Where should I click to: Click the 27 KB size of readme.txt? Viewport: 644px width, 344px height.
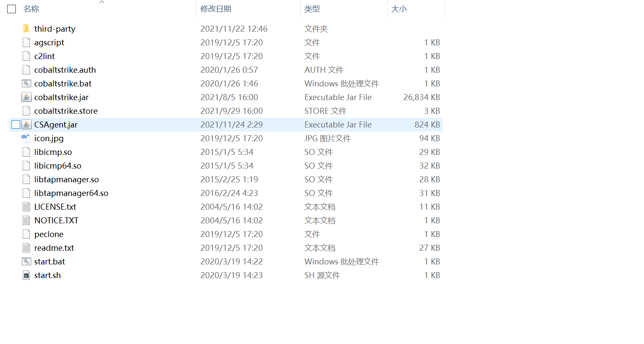tap(429, 248)
